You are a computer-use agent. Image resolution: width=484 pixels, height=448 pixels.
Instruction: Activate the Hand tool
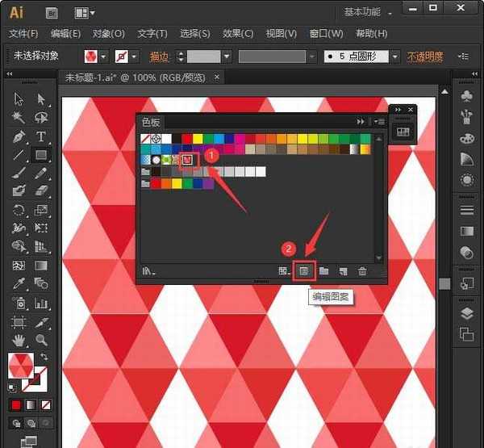[x=19, y=340]
